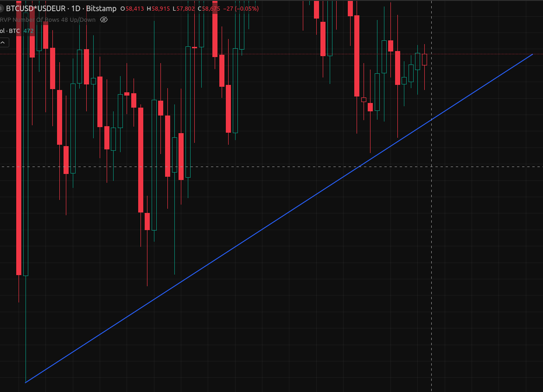Click the trend line's upper-right end anchor

tap(532, 54)
